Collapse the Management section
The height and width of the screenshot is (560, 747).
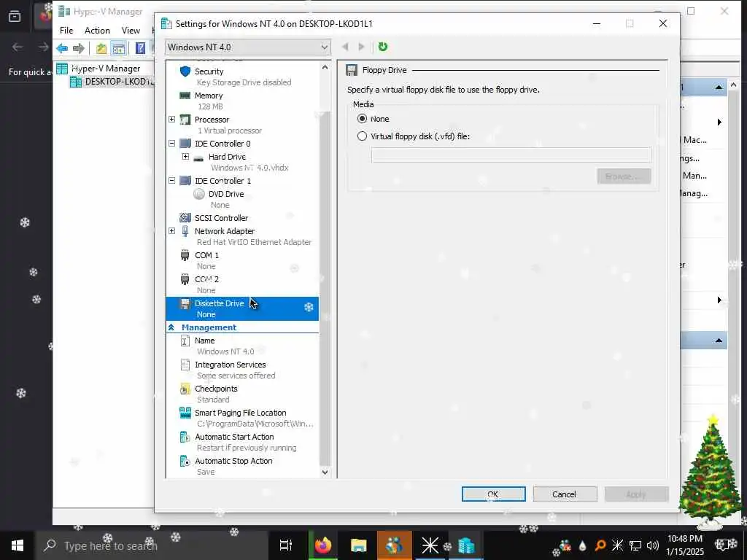tap(171, 327)
